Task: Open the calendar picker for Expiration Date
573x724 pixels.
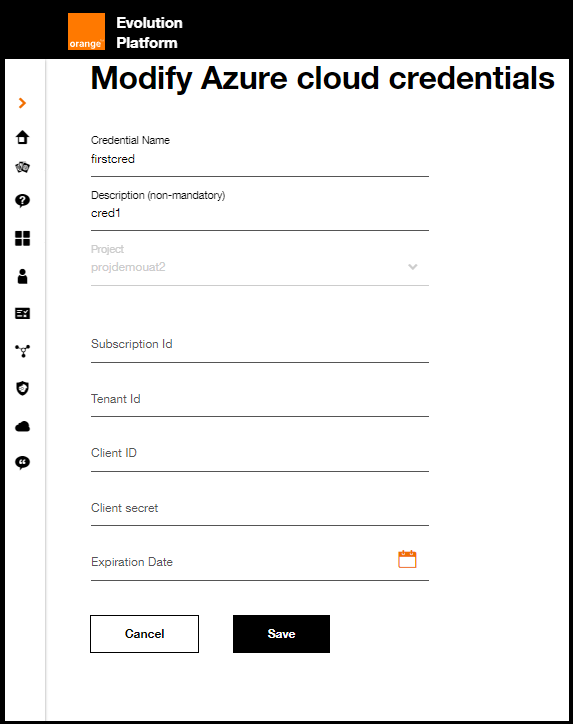Action: coord(407,559)
